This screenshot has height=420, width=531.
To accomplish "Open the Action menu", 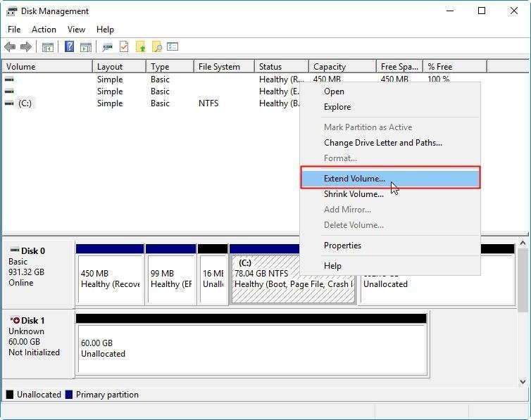I will 44,30.
